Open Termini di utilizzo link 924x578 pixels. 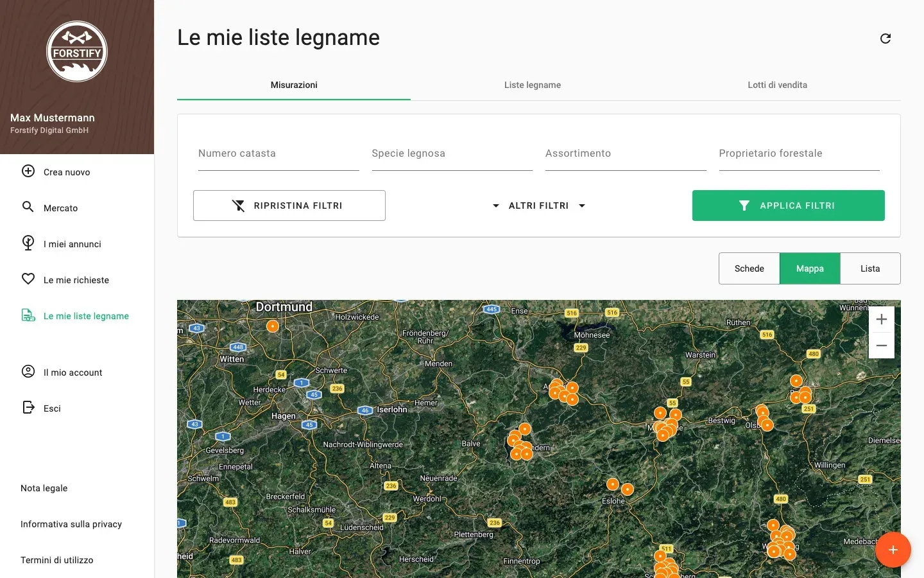coord(57,560)
